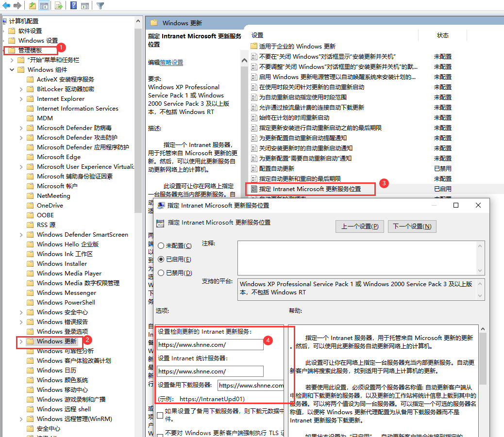Click the help text pane scrollbar thumb

(x=483, y=358)
